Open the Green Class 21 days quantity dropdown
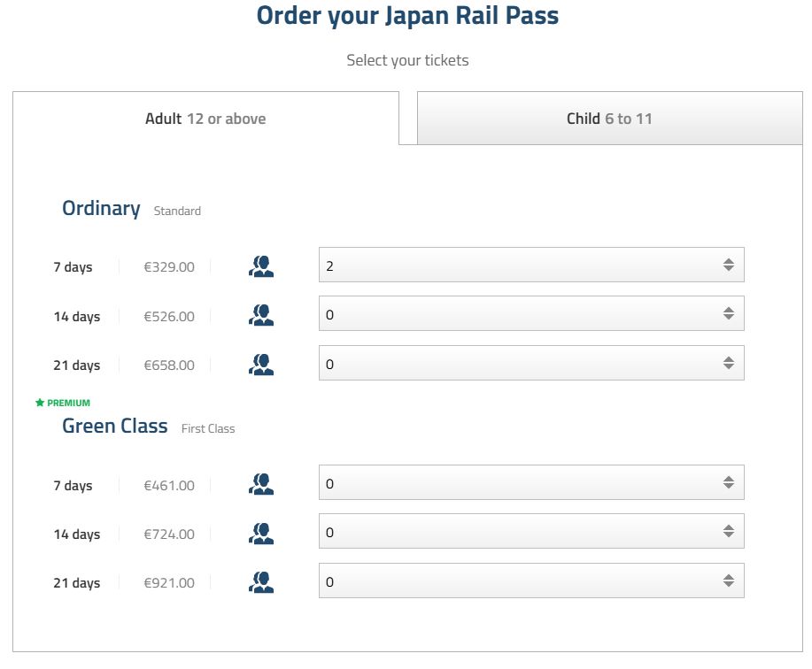 point(531,581)
